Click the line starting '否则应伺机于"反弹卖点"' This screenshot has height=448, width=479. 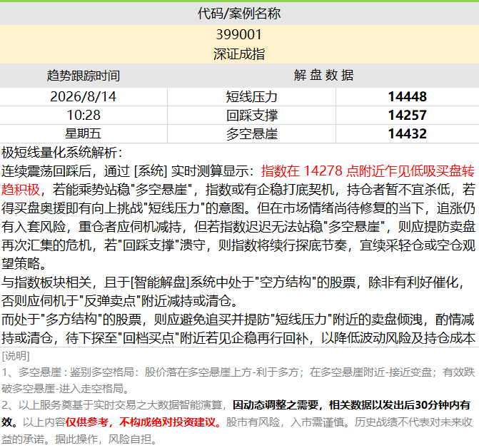point(120,301)
